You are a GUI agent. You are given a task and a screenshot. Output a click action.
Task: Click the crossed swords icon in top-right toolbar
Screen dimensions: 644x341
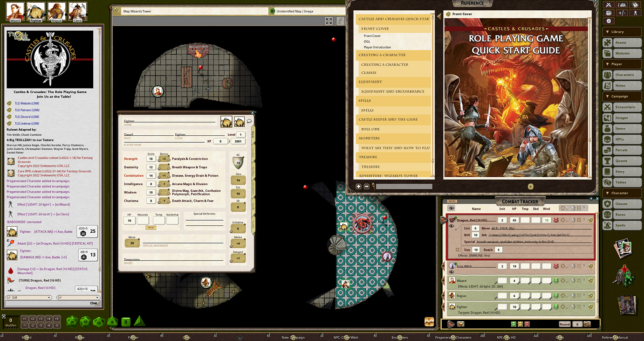tap(608, 5)
